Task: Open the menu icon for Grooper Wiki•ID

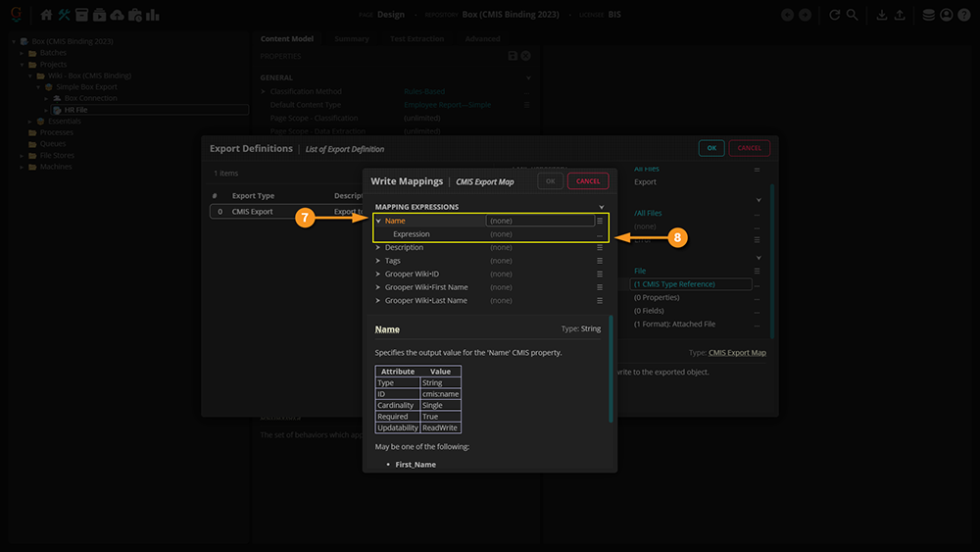Action: coord(600,275)
